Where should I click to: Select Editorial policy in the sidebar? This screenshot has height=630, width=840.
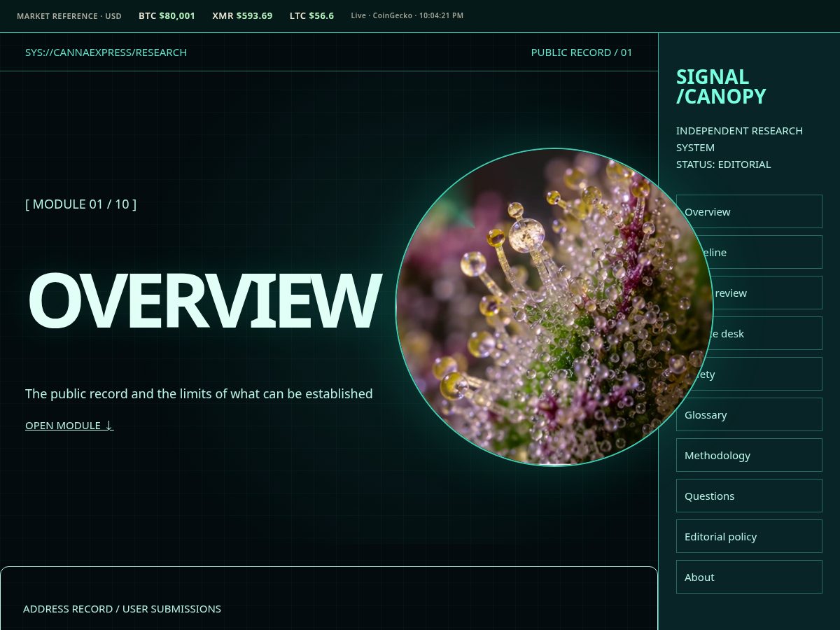(x=749, y=536)
